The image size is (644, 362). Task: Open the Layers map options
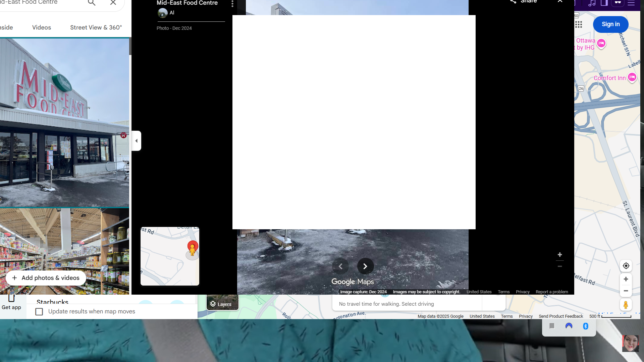click(x=222, y=304)
